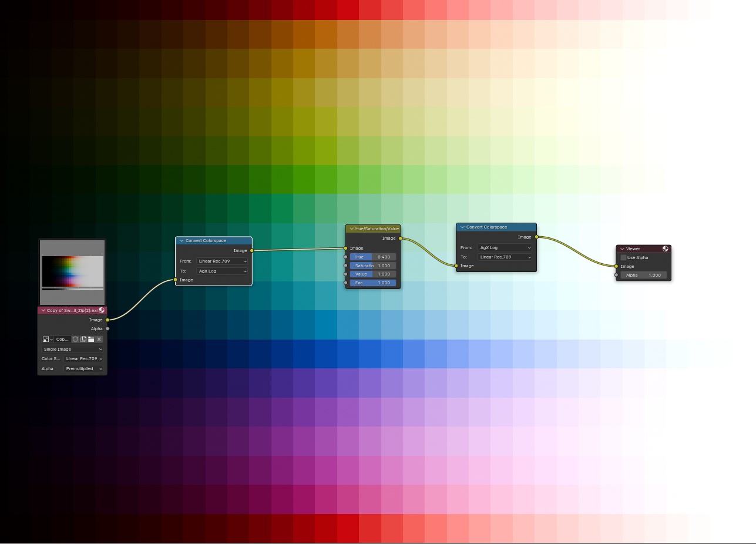Screen dimensions: 756x544
Task: Click the sphere icon on the Viewer node header
Action: (x=666, y=249)
